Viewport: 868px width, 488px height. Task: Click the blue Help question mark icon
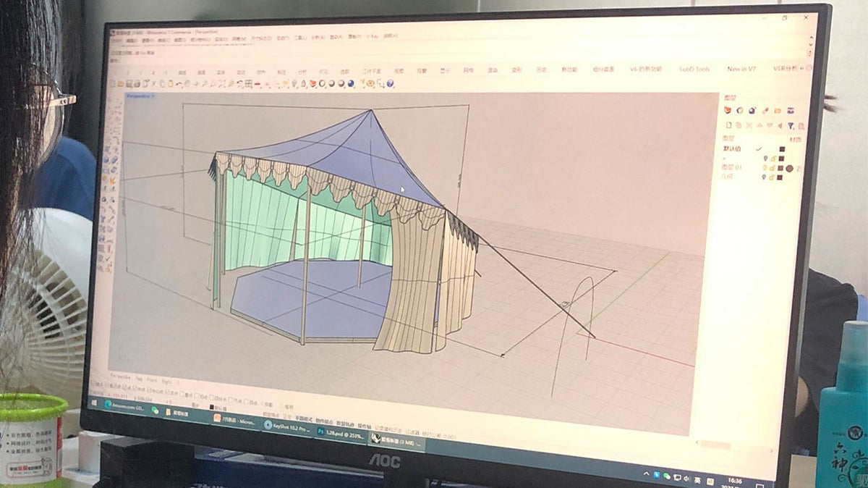390,84
